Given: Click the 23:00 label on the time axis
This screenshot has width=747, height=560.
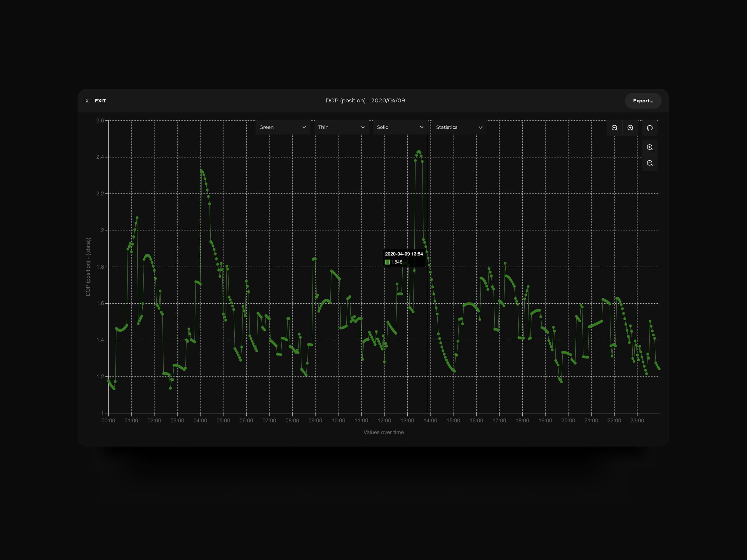Looking at the screenshot, I should [x=637, y=421].
